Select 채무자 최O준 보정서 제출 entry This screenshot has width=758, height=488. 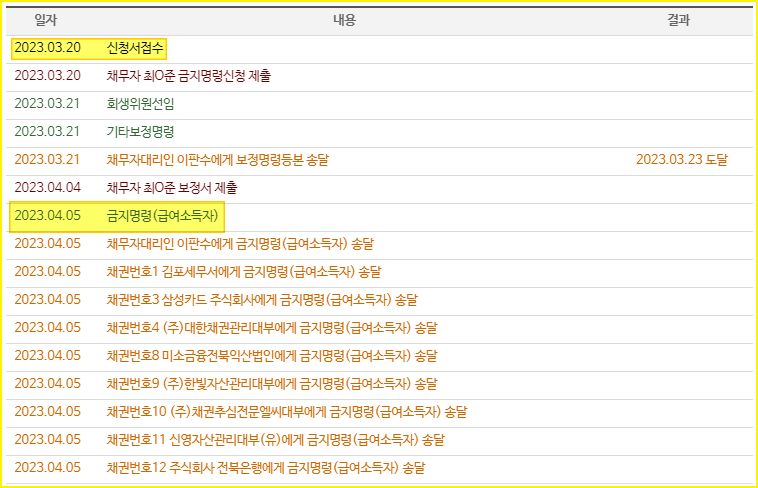(x=172, y=188)
